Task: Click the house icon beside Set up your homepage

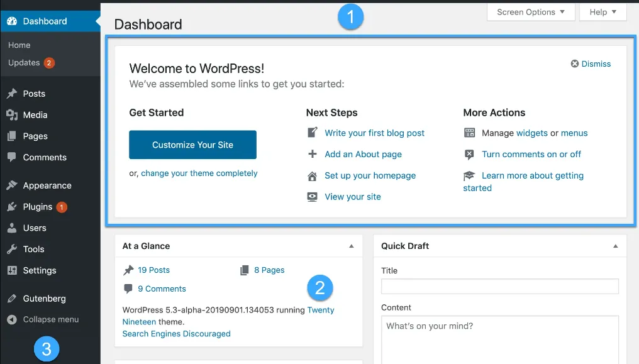Action: click(x=312, y=176)
